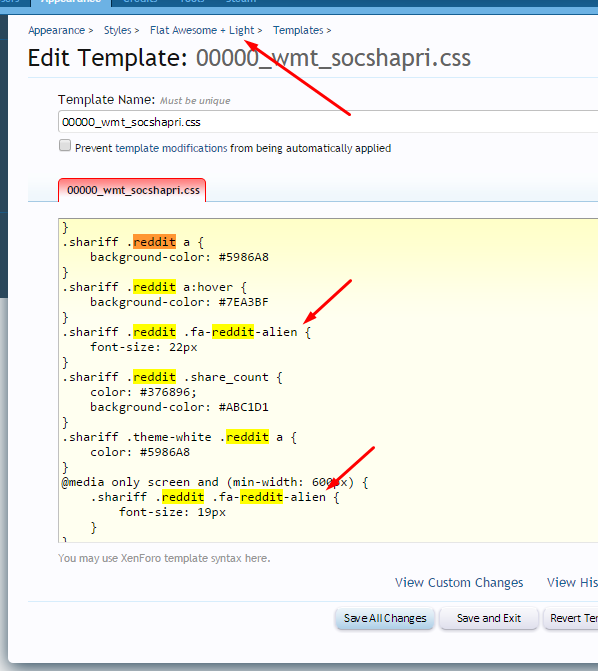
Task: Click the Template Name input field
Action: (x=328, y=122)
